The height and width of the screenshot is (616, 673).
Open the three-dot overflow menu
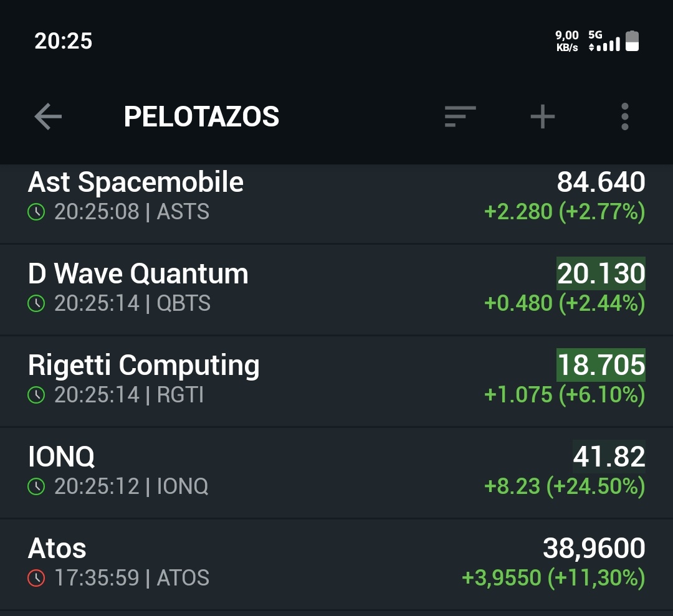point(624,116)
